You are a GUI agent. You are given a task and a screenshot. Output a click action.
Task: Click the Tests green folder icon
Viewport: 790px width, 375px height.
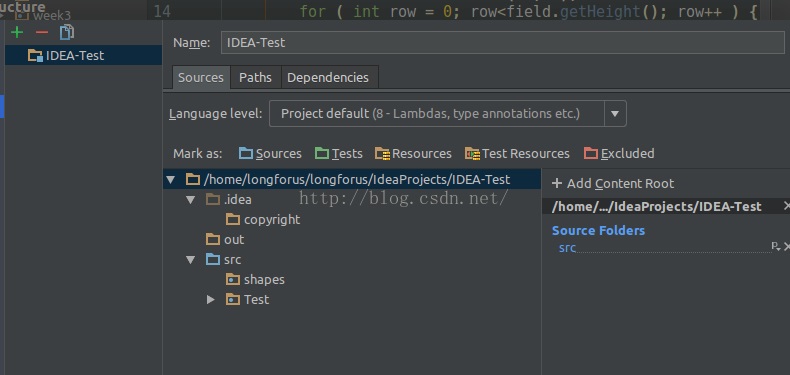click(x=321, y=153)
